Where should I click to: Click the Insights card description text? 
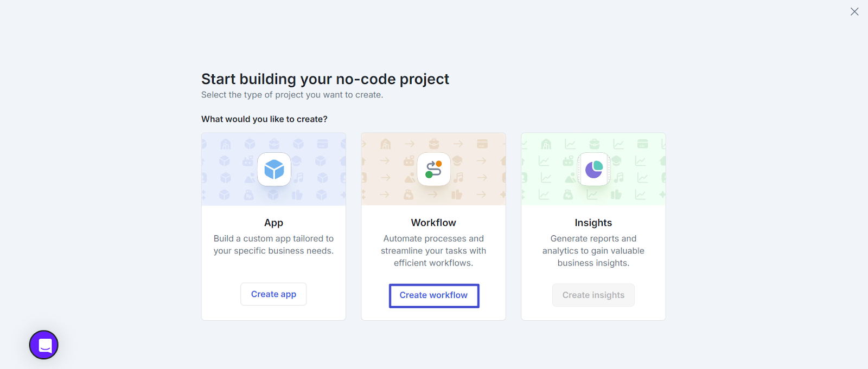pyautogui.click(x=593, y=250)
